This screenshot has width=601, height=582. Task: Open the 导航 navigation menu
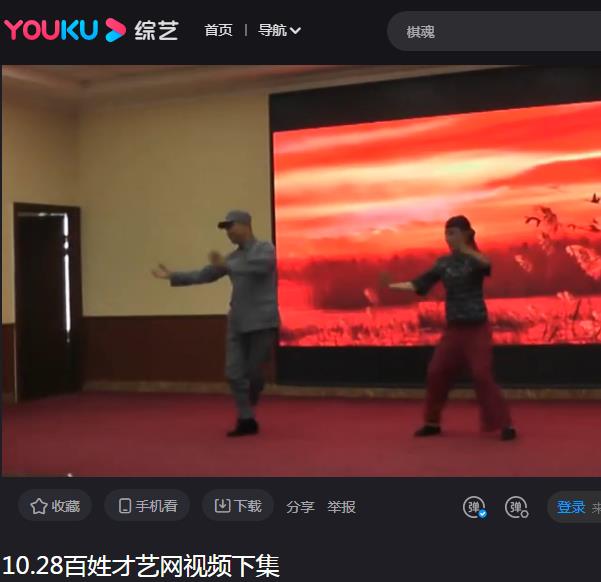coord(272,30)
